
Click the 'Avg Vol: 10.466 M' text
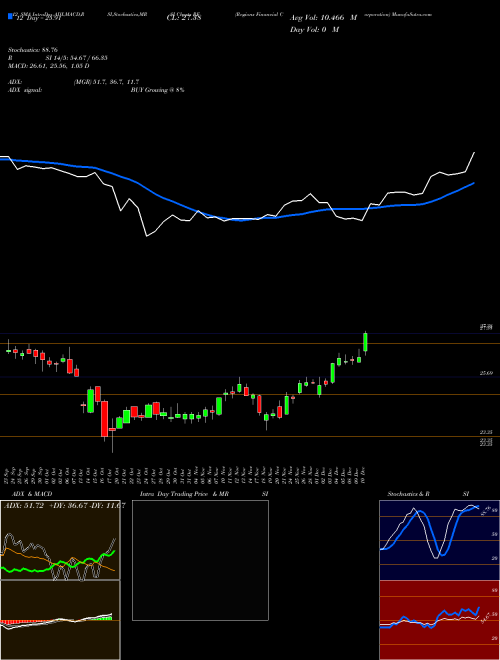pos(323,18)
